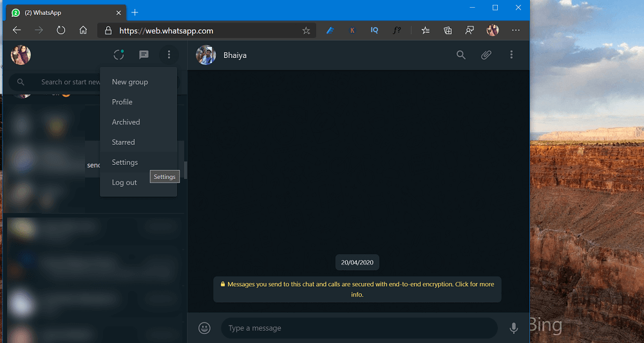The image size is (644, 343).
Task: Click the Type a message field
Action: click(359, 328)
